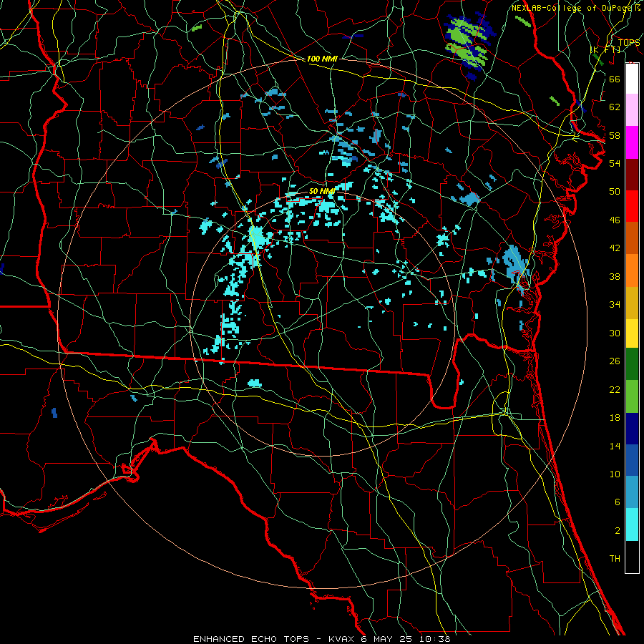The height and width of the screenshot is (644, 644).
Task: Click the black TH threshold legend block
Action: click(632, 557)
